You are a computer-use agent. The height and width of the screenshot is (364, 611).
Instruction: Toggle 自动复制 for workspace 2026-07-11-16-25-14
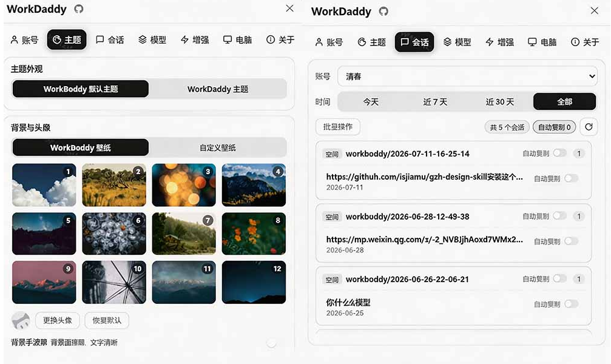[x=560, y=153]
